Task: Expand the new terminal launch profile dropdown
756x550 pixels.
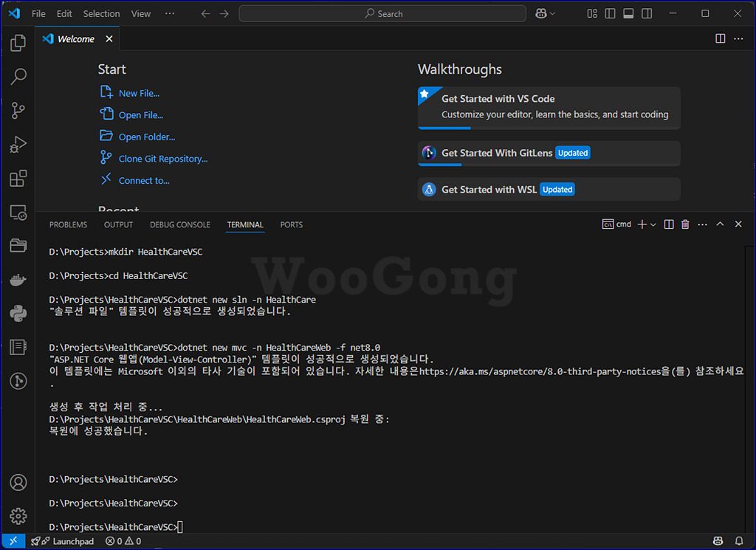Action: coord(653,224)
